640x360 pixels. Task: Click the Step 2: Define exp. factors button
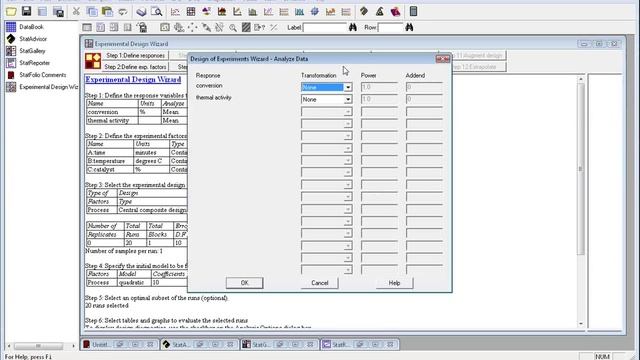click(135, 67)
